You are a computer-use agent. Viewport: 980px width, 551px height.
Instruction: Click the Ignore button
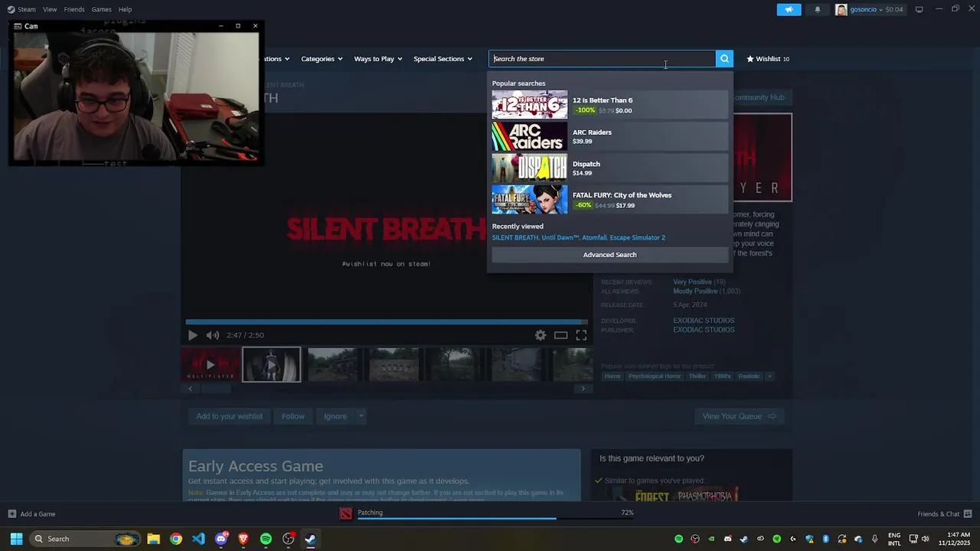point(335,416)
